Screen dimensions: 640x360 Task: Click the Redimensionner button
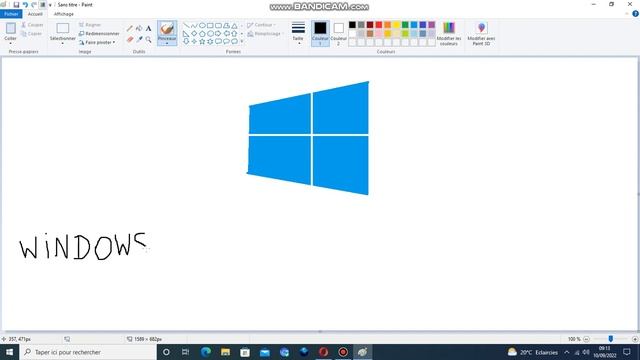(x=99, y=33)
